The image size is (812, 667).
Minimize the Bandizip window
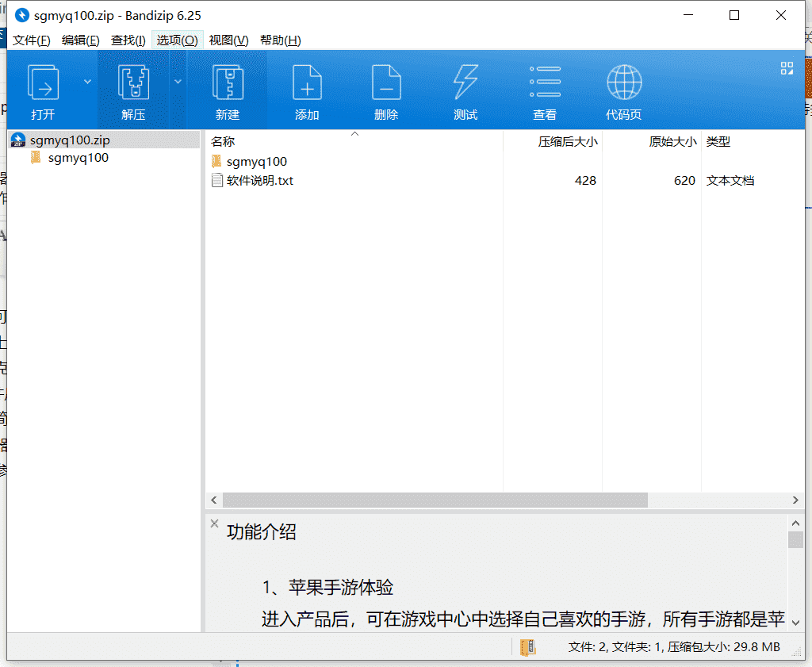pos(688,15)
